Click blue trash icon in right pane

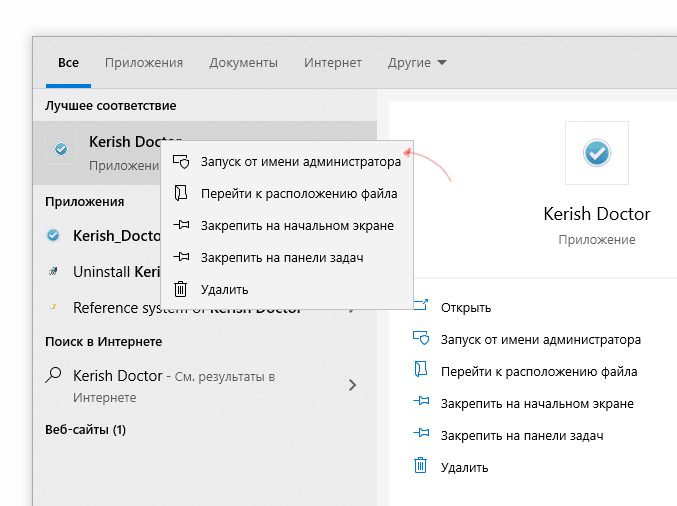pyautogui.click(x=421, y=465)
